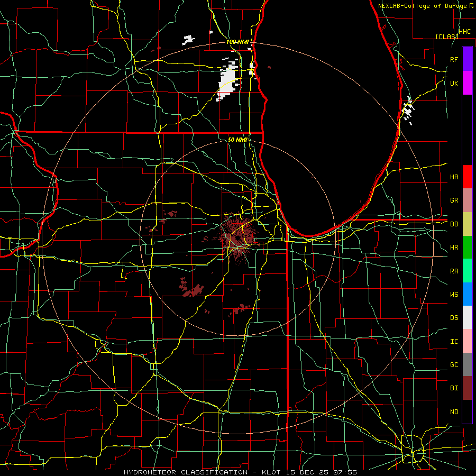The width and height of the screenshot is (476, 476).
Task: Click the DS white legend swatch
Action: point(467,317)
